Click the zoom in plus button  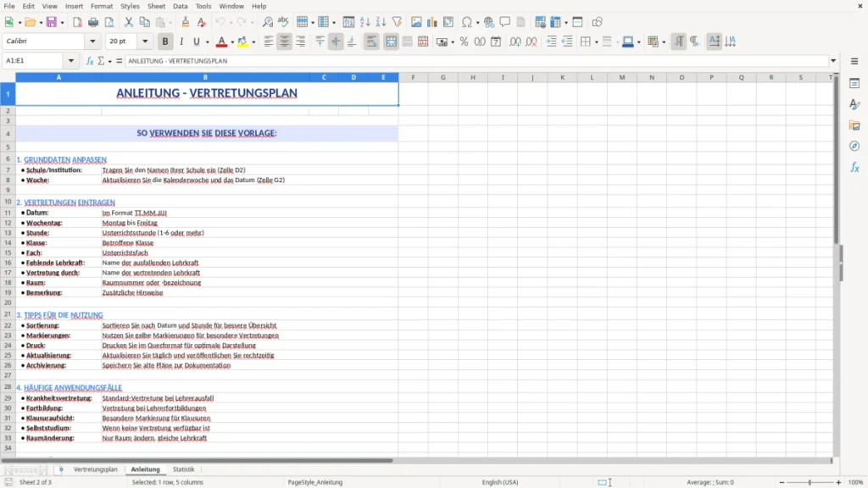(x=838, y=482)
